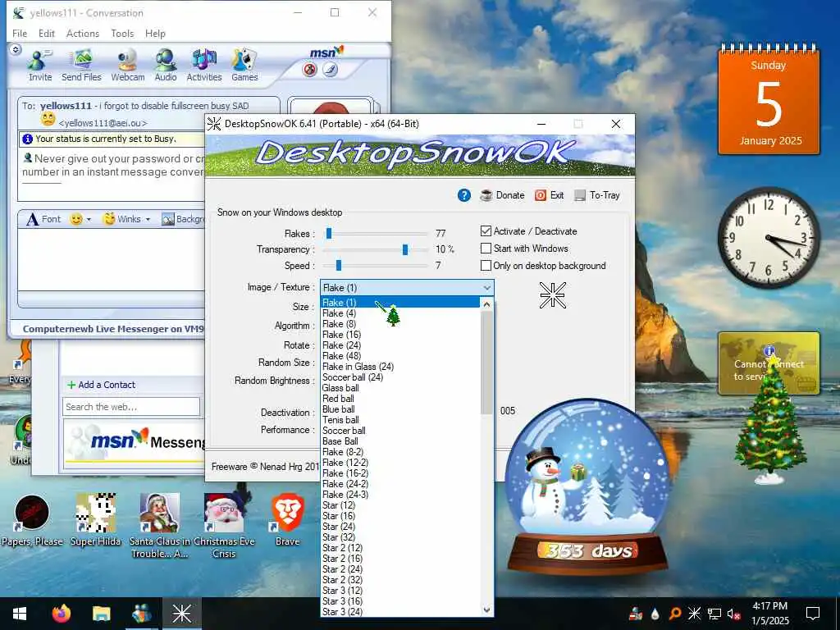Send DesktopSnowOK To-Tray
Viewport: 840px width, 630px height.
point(597,195)
